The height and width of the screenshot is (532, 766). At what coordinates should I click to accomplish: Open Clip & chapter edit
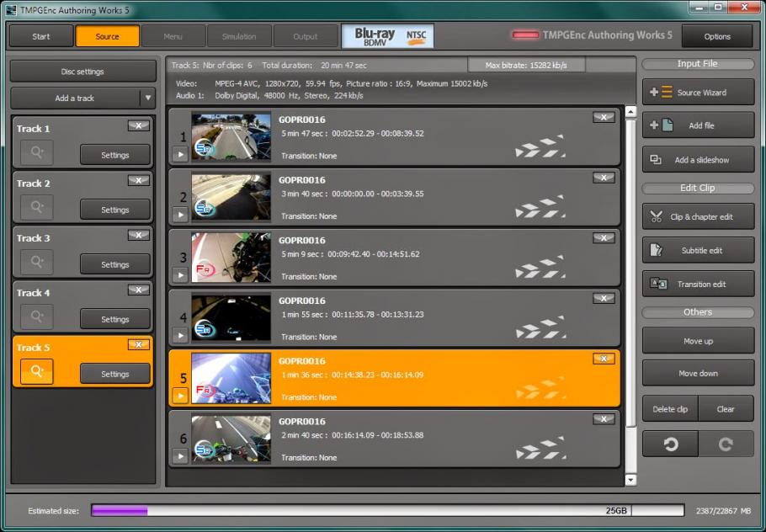[x=698, y=216]
